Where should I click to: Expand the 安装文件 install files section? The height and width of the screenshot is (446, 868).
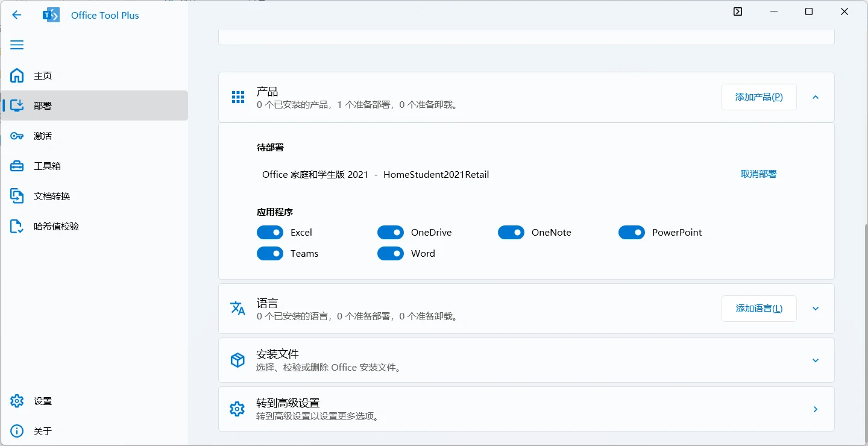[x=816, y=360]
